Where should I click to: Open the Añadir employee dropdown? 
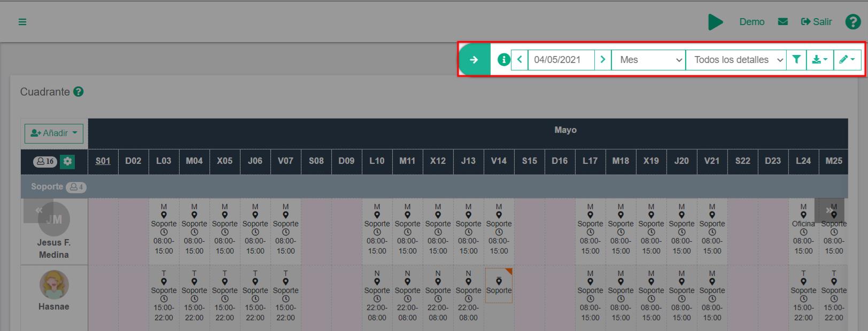pos(54,133)
